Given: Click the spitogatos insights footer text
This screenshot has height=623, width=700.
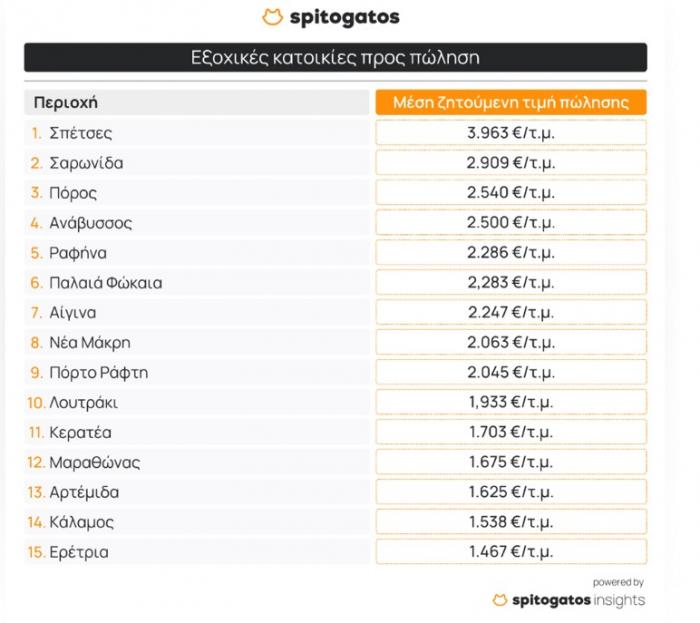Looking at the screenshot, I should (x=578, y=600).
